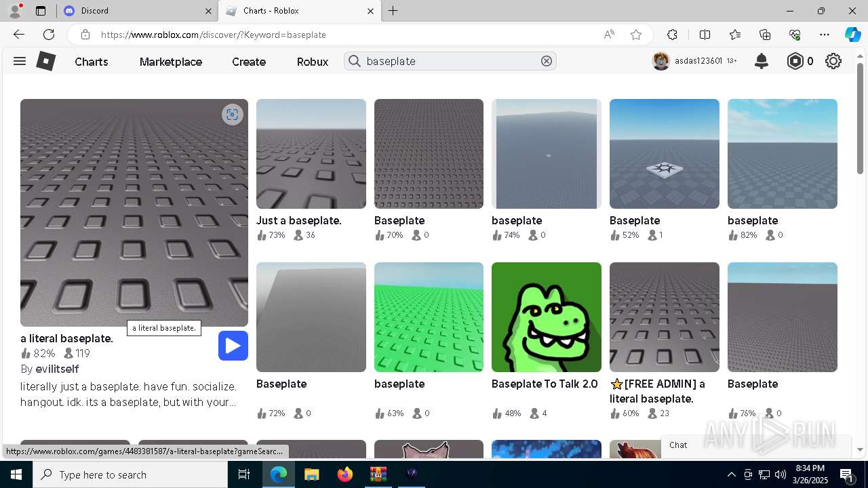Toggle read aloud in address bar
This screenshot has height=488, width=868.
609,35
